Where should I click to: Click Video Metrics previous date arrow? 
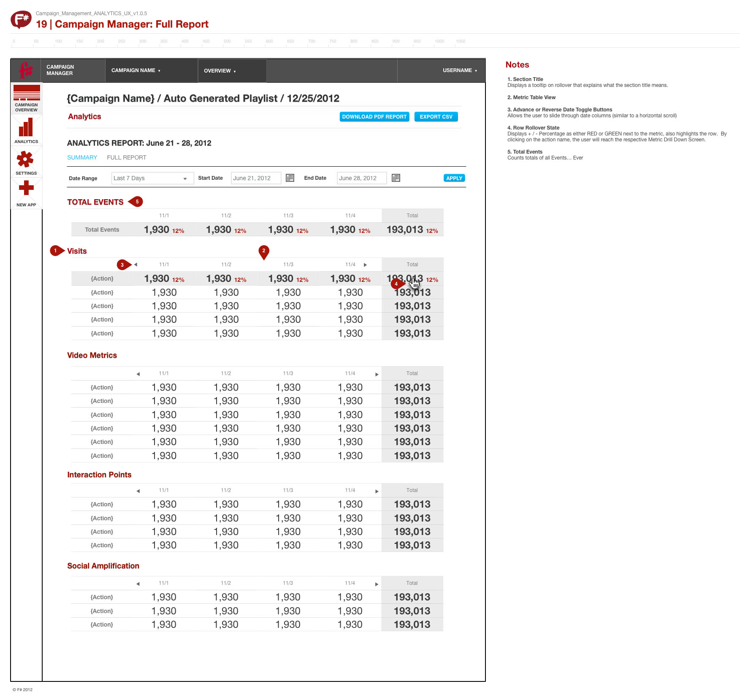[x=138, y=374]
